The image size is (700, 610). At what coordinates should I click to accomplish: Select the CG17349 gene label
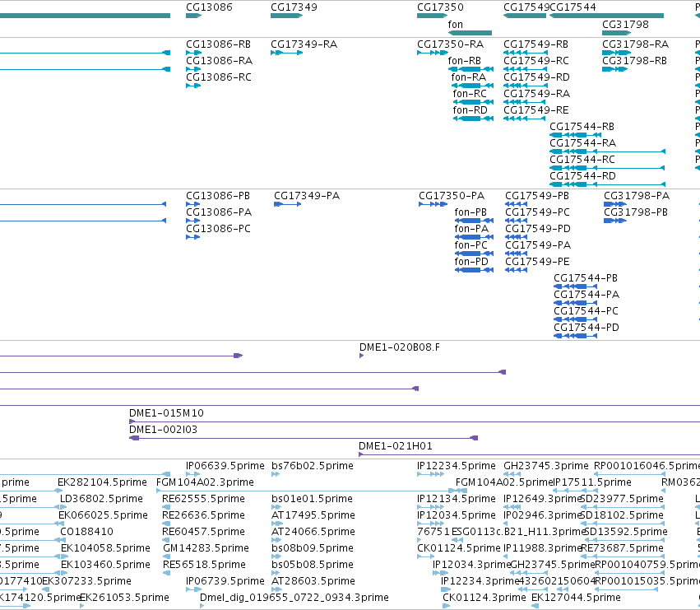[x=294, y=7]
